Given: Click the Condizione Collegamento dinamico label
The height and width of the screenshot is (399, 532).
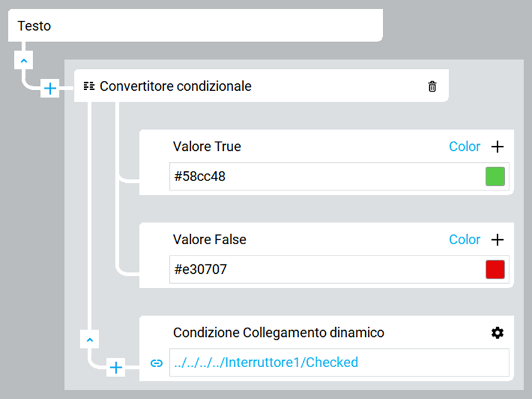Looking at the screenshot, I should tap(279, 333).
